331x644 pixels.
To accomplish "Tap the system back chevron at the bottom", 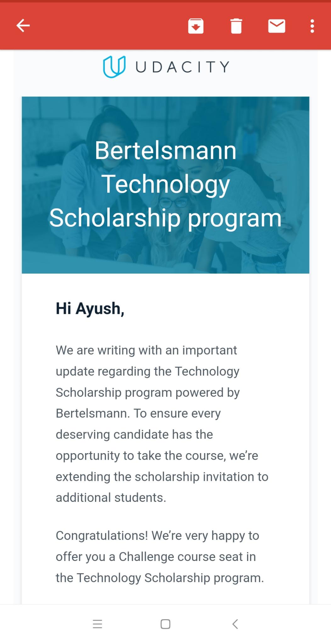I will 235,624.
